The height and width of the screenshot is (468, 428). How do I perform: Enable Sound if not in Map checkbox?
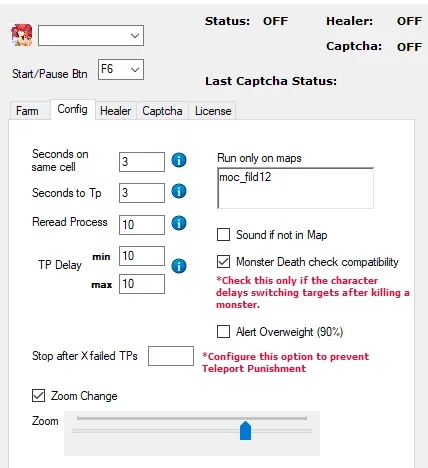pyautogui.click(x=223, y=234)
